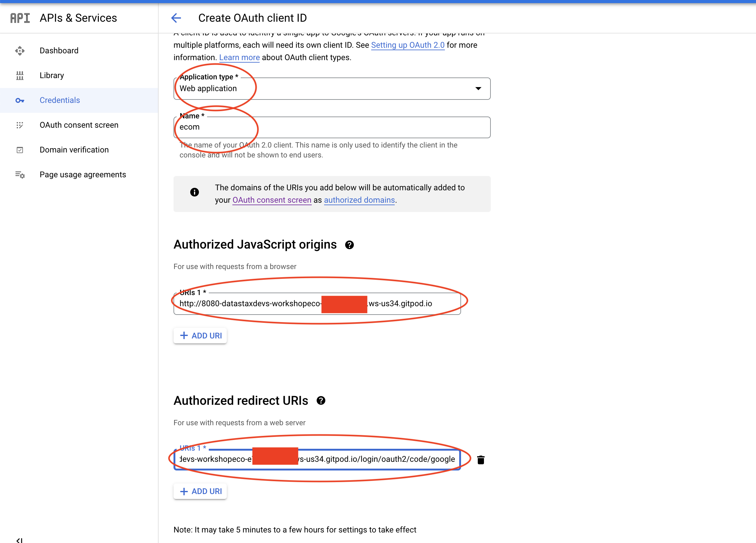Image resolution: width=756 pixels, height=543 pixels.
Task: Open help for Authorized redirect URIs
Action: click(x=321, y=401)
